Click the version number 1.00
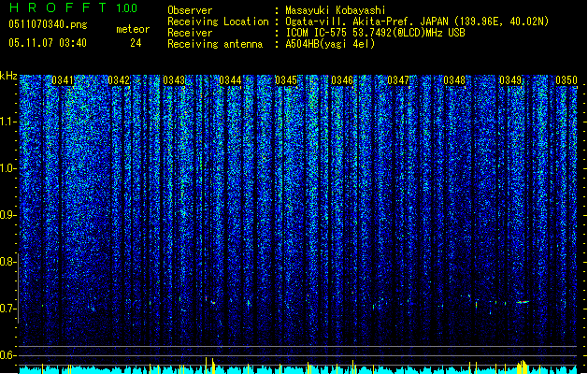The image size is (588, 374). (x=127, y=8)
